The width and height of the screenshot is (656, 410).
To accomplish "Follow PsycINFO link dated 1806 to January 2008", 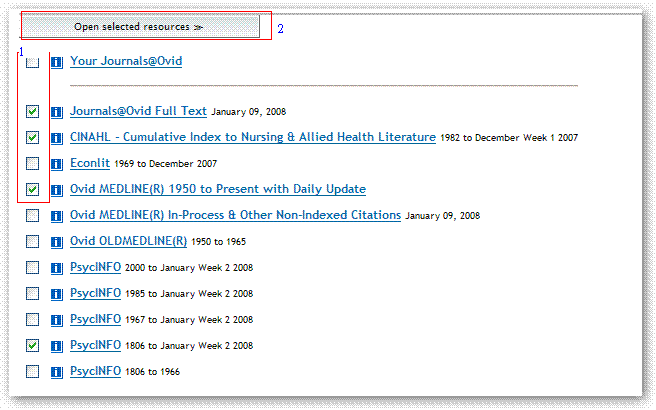I will tap(95, 345).
